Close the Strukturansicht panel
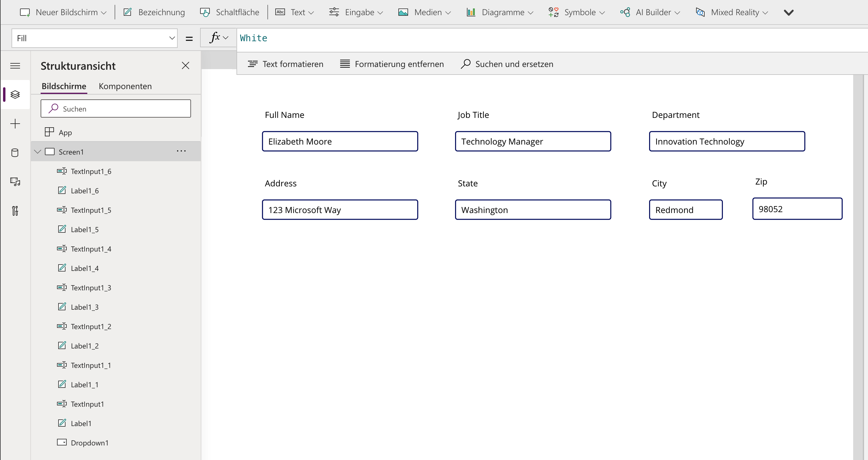The image size is (868, 460). [x=185, y=65]
